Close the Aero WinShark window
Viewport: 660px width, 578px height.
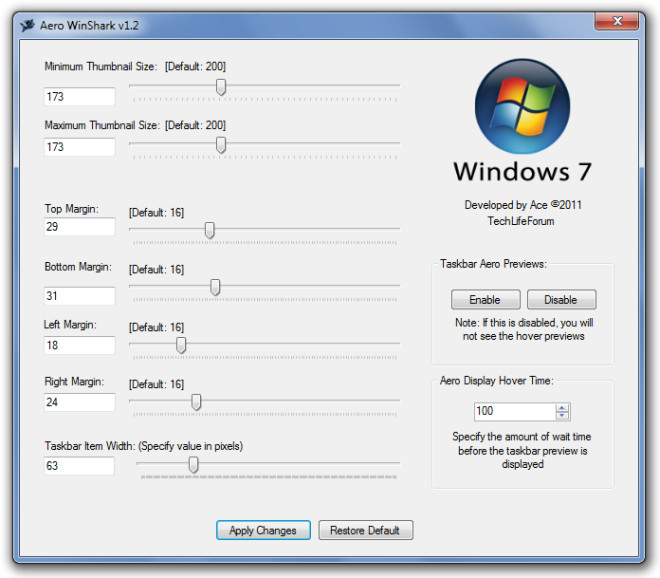tap(617, 21)
